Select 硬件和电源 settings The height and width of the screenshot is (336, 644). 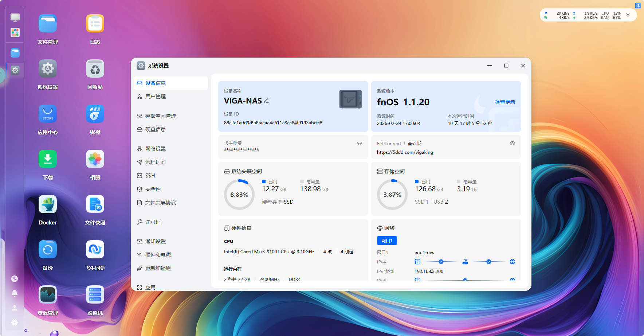[x=171, y=255]
